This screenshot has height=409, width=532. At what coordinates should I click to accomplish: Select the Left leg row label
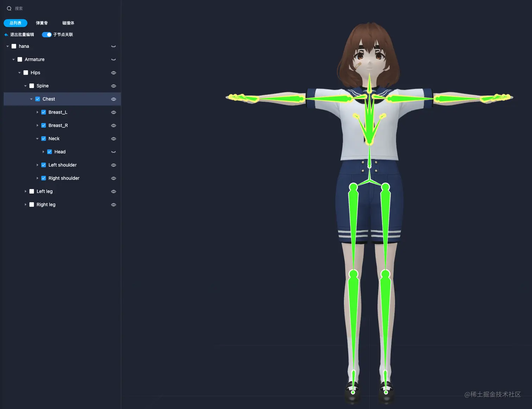coord(44,191)
